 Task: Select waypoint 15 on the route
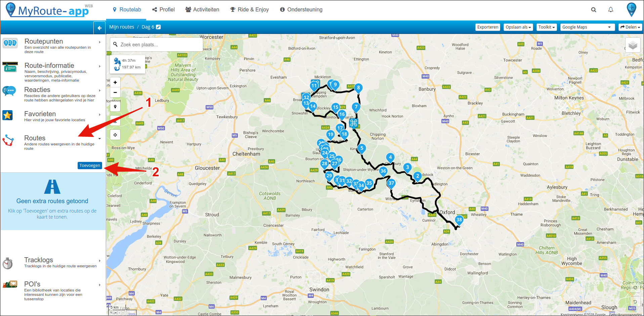pos(336,107)
